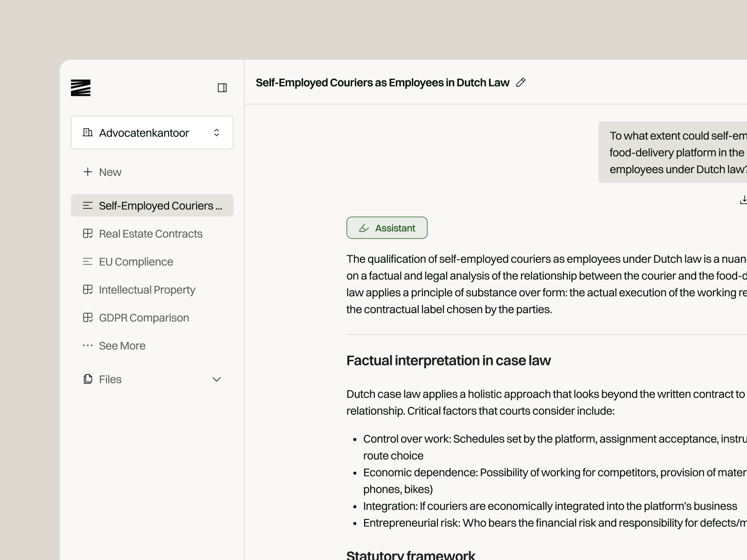This screenshot has height=560, width=747.
Task: Open Intellectual Property
Action: 152,290
